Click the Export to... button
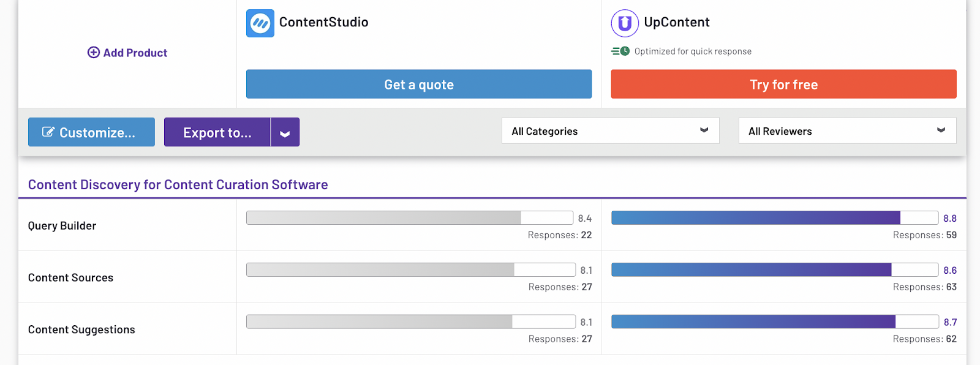Image resolution: width=980 pixels, height=365 pixels. click(217, 133)
